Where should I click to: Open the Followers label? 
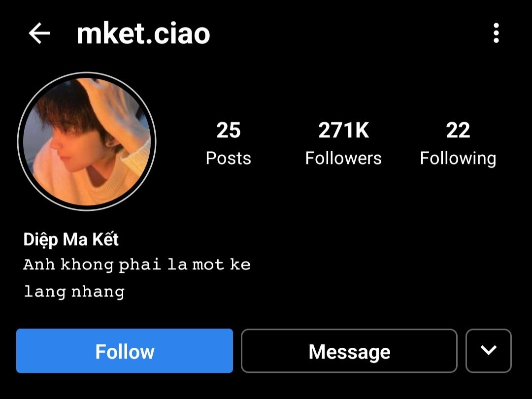(343, 158)
